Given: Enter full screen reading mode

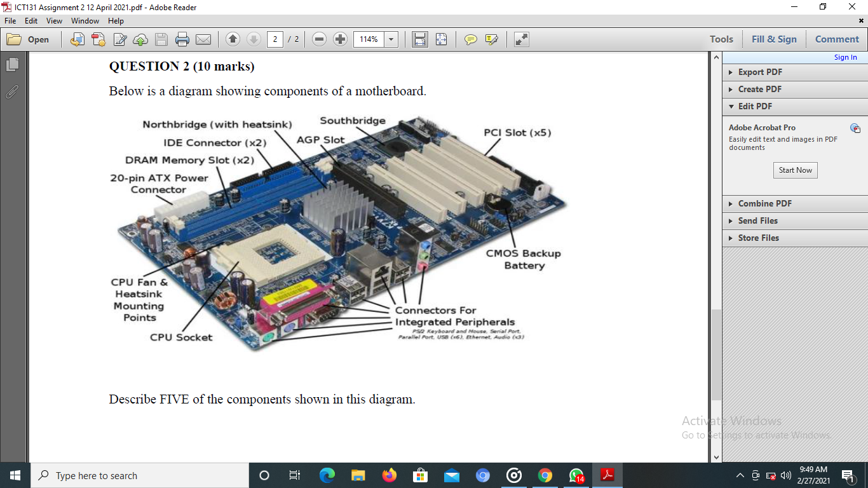Looking at the screenshot, I should tap(521, 39).
